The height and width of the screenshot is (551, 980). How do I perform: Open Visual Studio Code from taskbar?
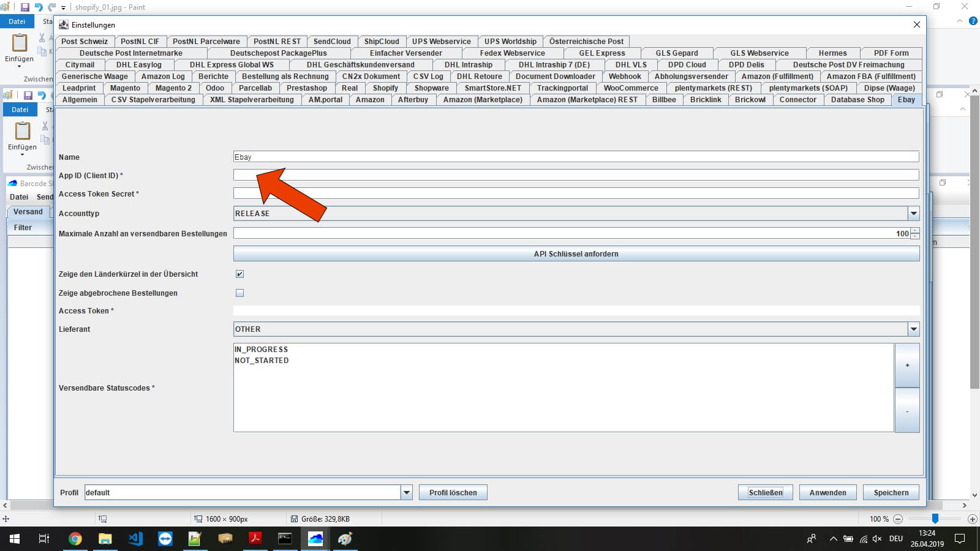tap(135, 539)
